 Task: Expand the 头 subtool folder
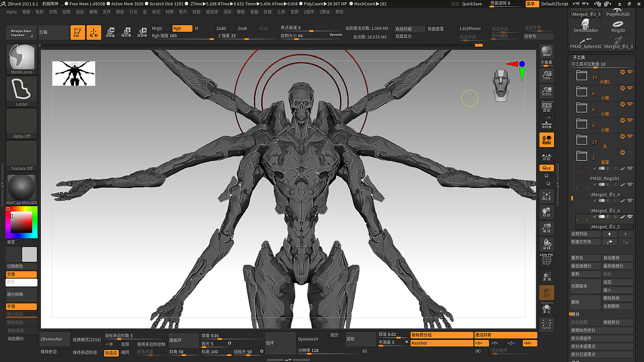pos(582,140)
